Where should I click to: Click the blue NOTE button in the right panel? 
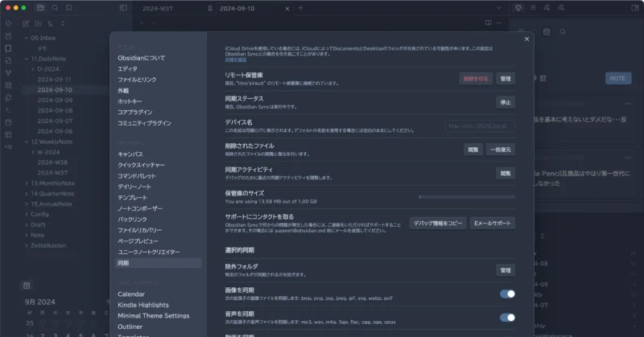tap(618, 78)
